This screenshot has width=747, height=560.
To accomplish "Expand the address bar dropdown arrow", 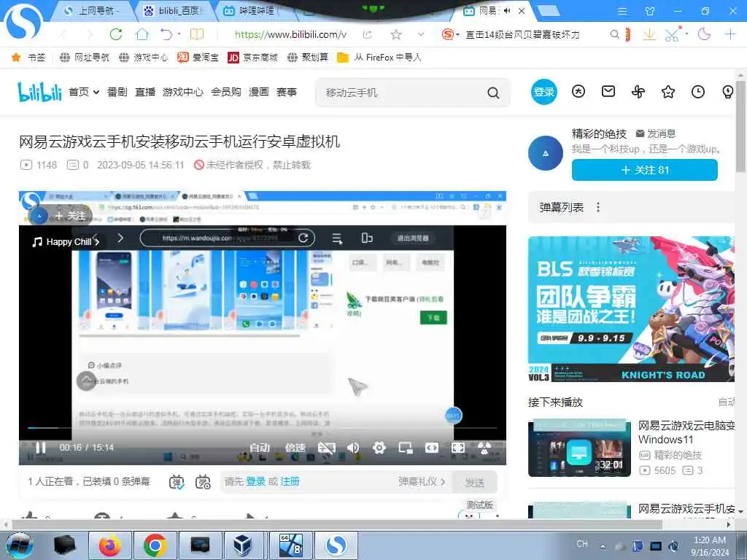I will [x=421, y=34].
